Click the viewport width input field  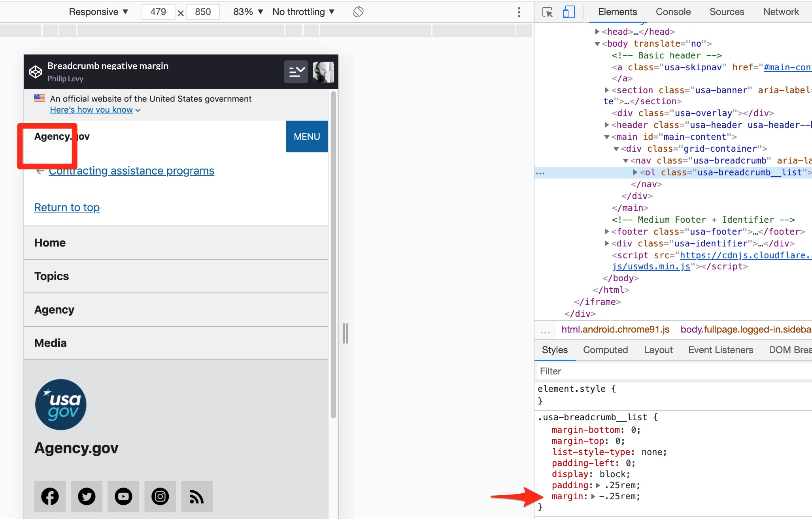158,12
